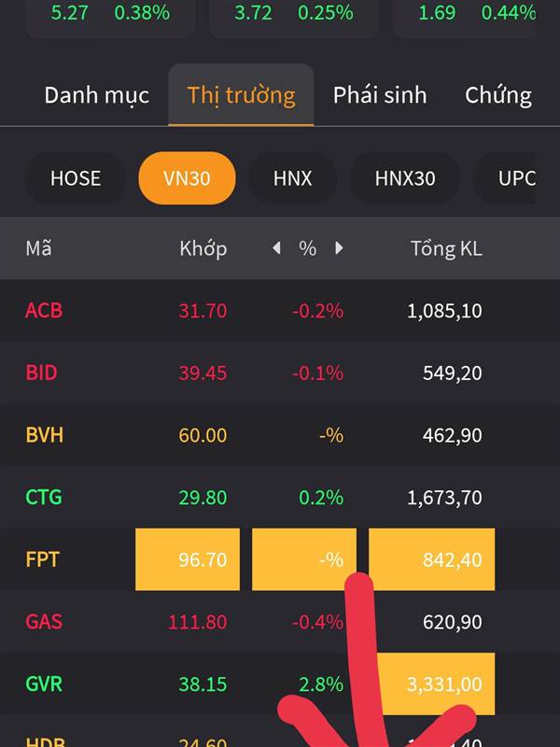The height and width of the screenshot is (747, 560).
Task: Select the HOSE exchange filter
Action: tap(76, 178)
